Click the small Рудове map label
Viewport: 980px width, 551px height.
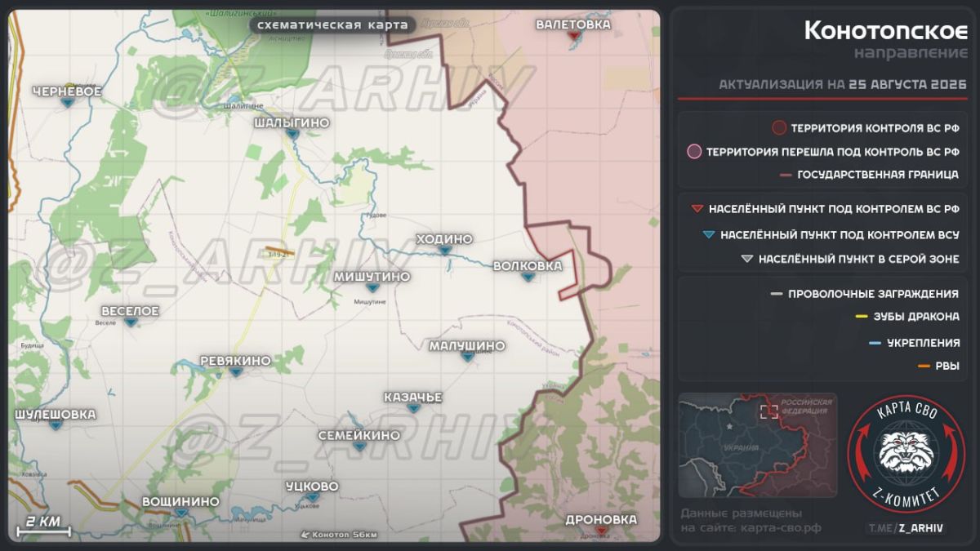(x=376, y=216)
